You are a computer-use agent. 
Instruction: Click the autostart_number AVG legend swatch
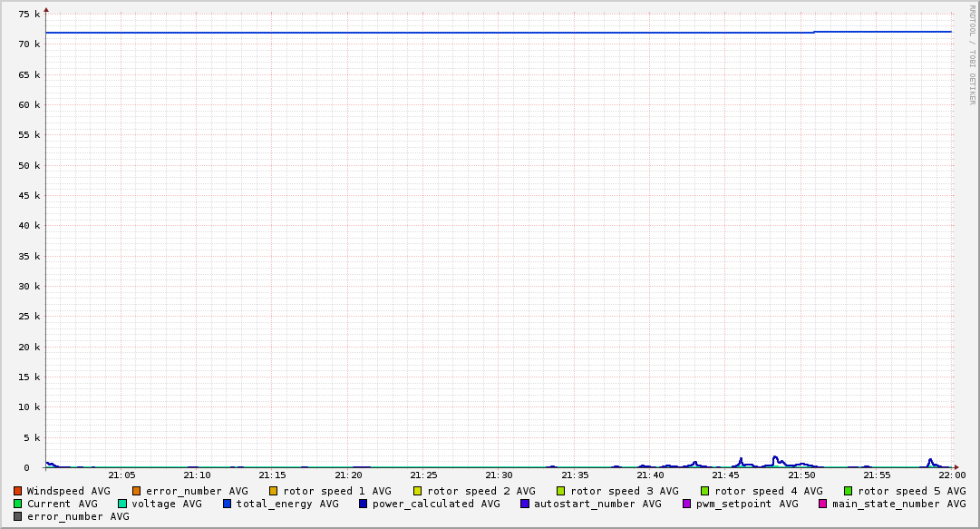(x=525, y=504)
